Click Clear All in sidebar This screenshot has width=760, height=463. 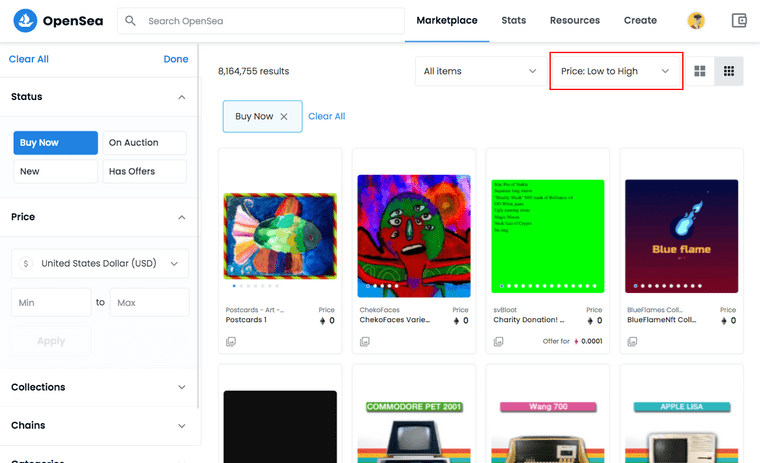(x=29, y=59)
